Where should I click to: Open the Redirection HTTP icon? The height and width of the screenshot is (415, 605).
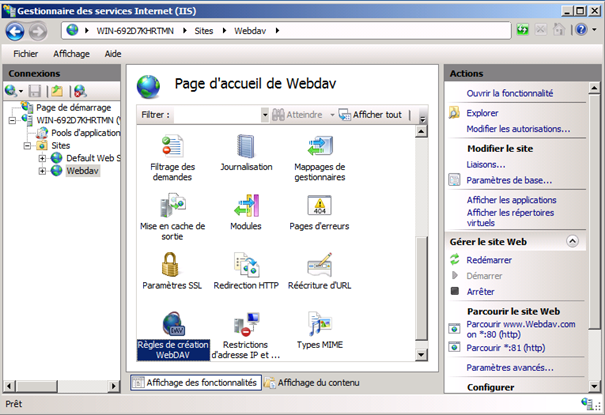[x=246, y=265]
